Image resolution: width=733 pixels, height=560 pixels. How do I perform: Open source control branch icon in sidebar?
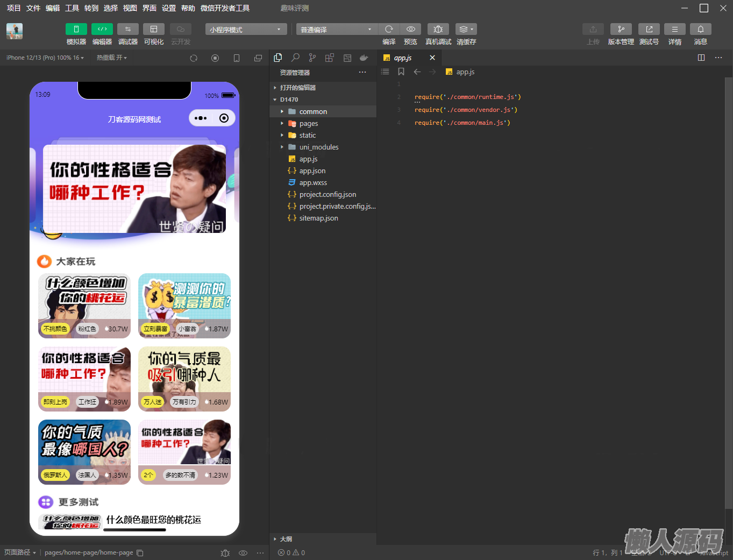312,58
